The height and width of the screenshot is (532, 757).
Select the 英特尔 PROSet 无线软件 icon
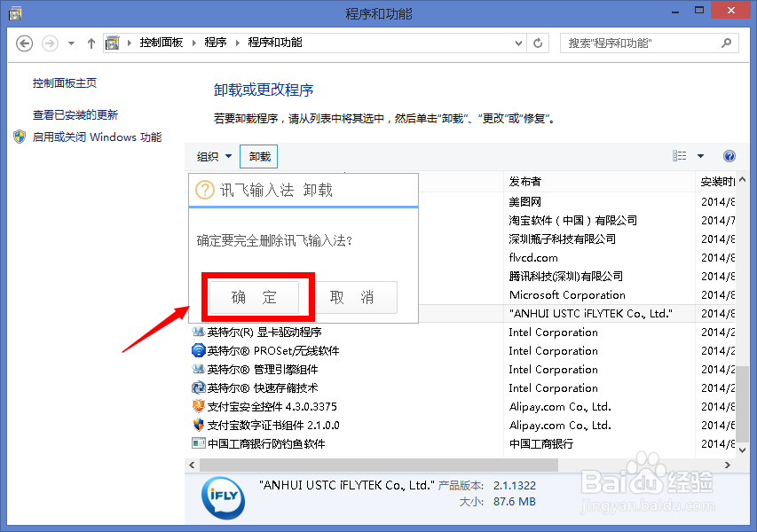pyautogui.click(x=200, y=350)
